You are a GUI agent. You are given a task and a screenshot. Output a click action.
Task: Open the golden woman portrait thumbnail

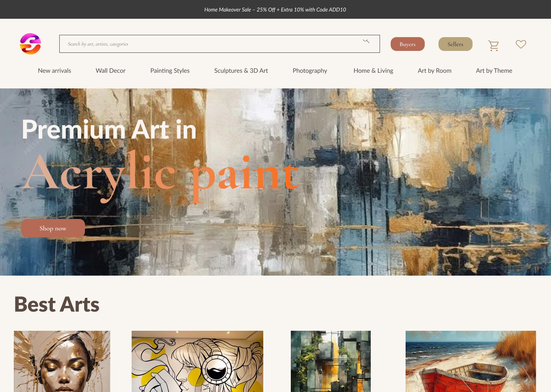[62, 361]
